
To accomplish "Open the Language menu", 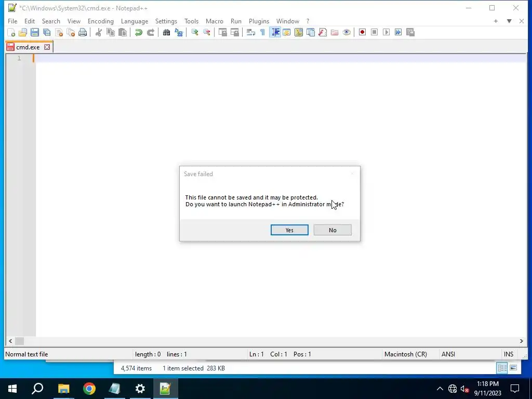I will [135, 21].
